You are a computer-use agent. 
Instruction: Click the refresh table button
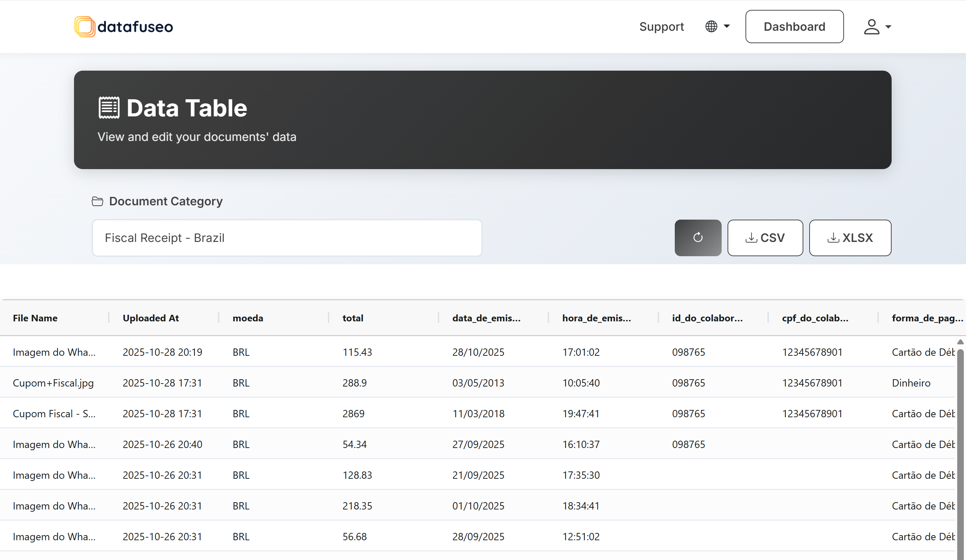[x=697, y=238]
